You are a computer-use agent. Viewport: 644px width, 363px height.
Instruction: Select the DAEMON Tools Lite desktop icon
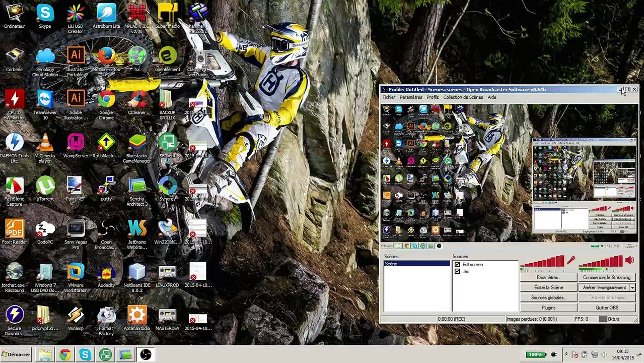[x=14, y=149]
